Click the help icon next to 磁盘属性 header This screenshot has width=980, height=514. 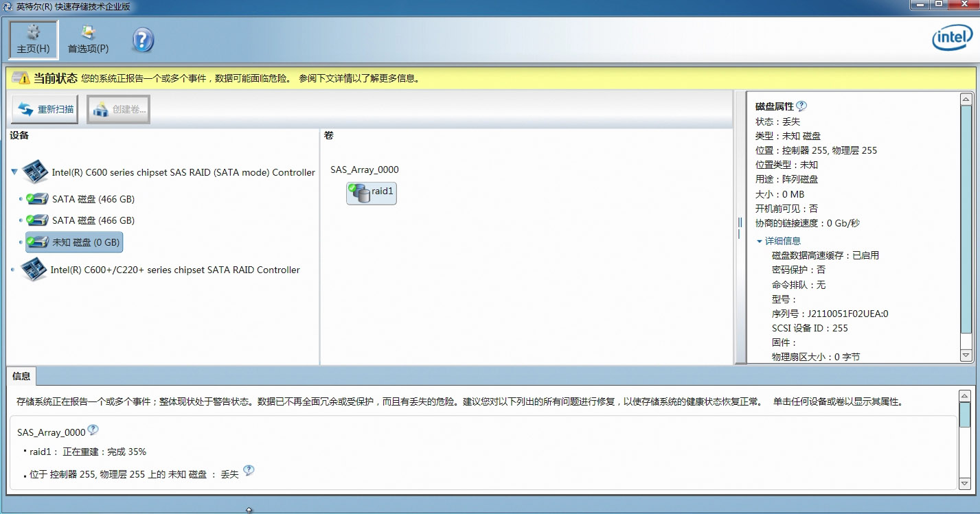pos(802,105)
